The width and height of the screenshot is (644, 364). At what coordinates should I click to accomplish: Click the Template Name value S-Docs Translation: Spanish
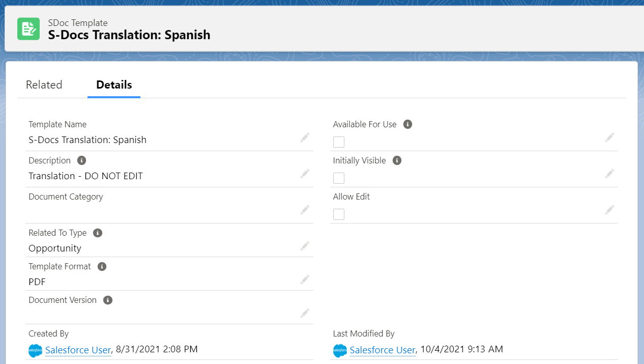(x=87, y=139)
